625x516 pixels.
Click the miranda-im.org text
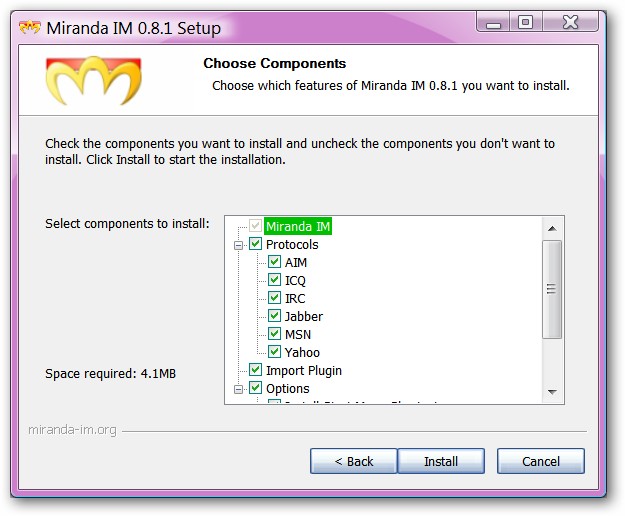72,430
